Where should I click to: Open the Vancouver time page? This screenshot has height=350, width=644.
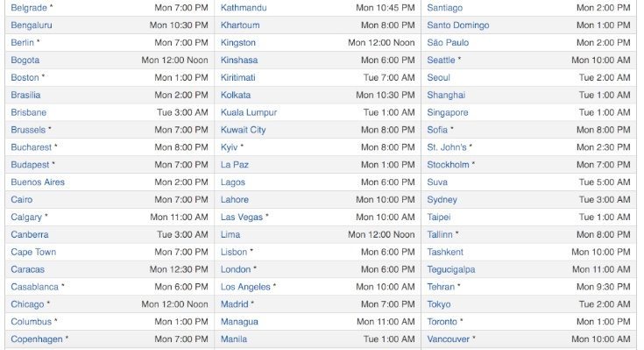point(448,339)
